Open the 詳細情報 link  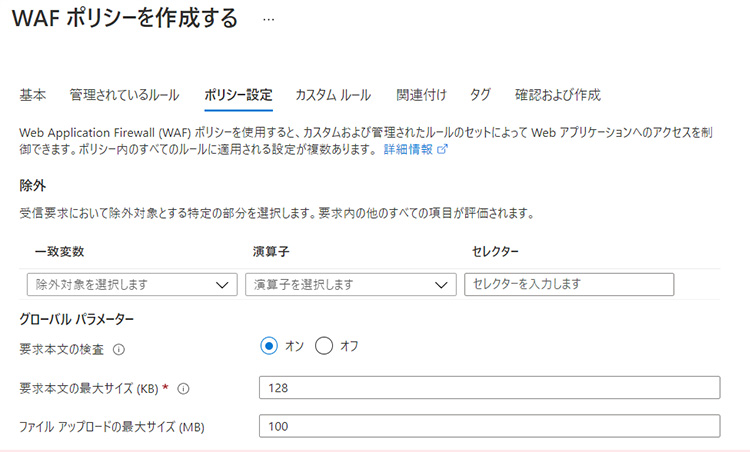[x=408, y=149]
